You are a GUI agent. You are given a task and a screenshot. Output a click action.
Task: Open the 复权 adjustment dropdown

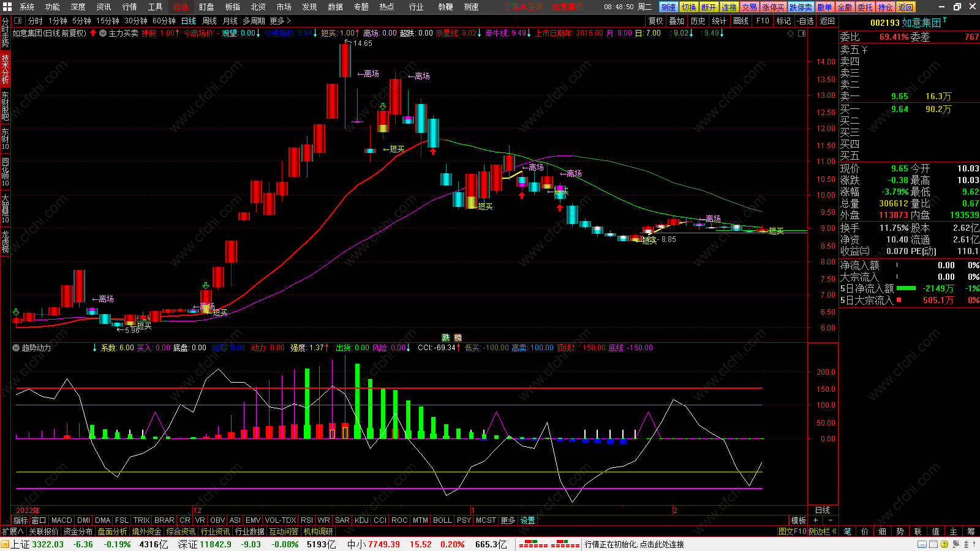656,21
